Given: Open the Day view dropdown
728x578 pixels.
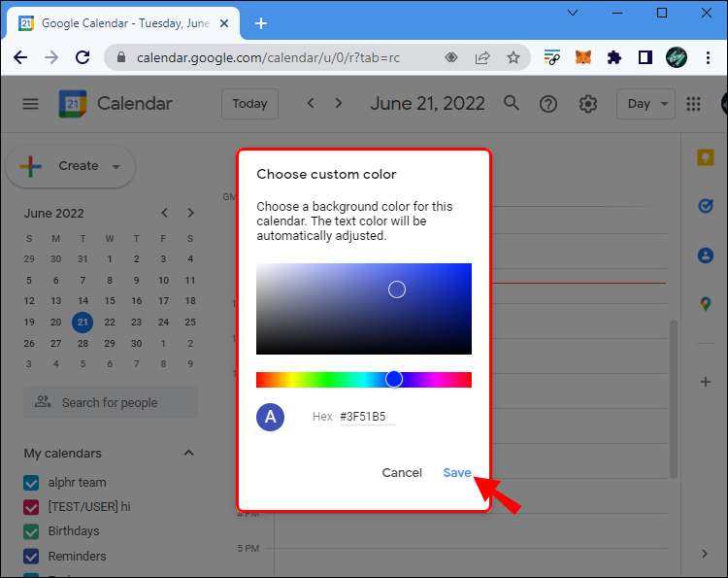Looking at the screenshot, I should [645, 104].
